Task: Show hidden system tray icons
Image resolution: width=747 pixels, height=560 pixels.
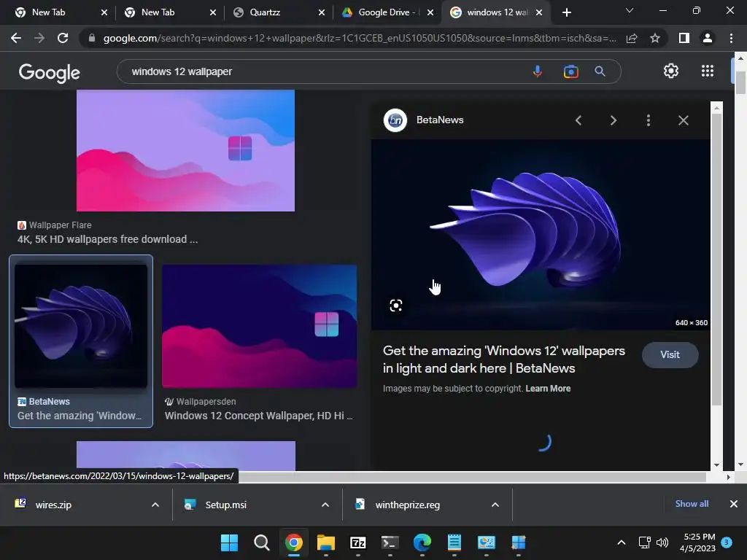Action: pyautogui.click(x=622, y=542)
